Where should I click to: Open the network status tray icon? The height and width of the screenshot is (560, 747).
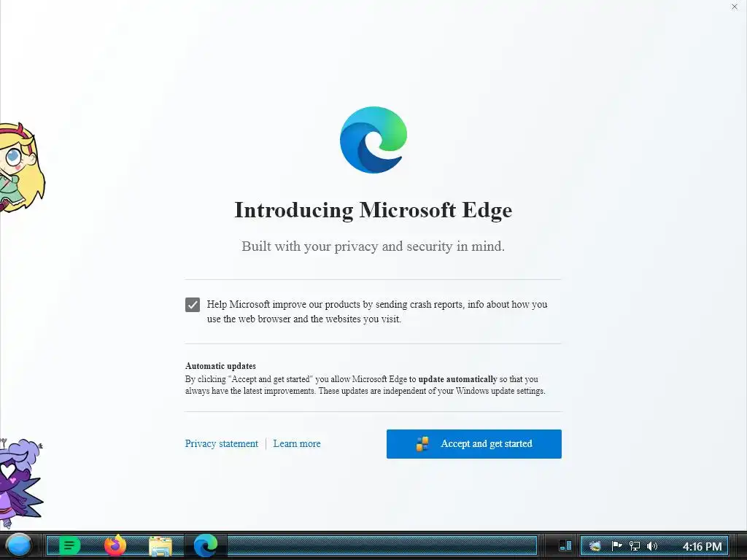[634, 545]
